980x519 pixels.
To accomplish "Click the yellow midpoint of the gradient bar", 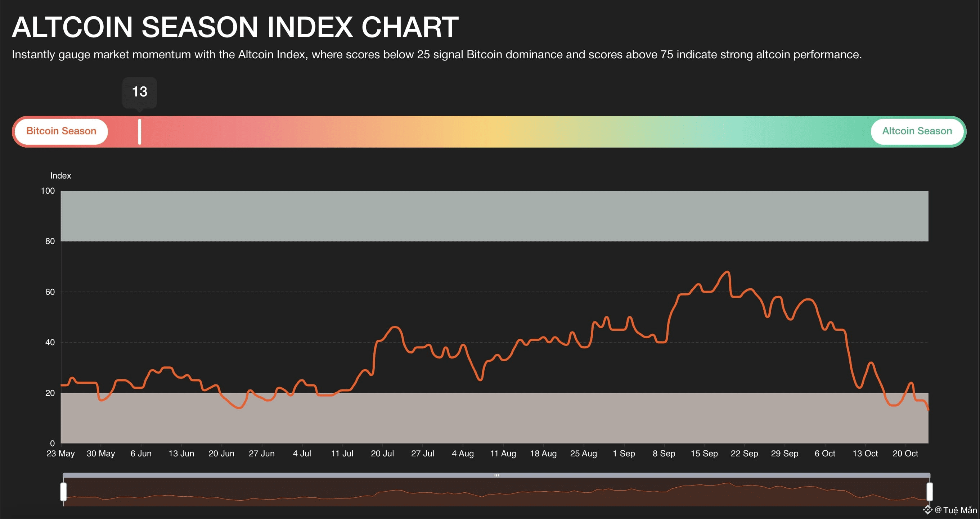I will [x=491, y=132].
